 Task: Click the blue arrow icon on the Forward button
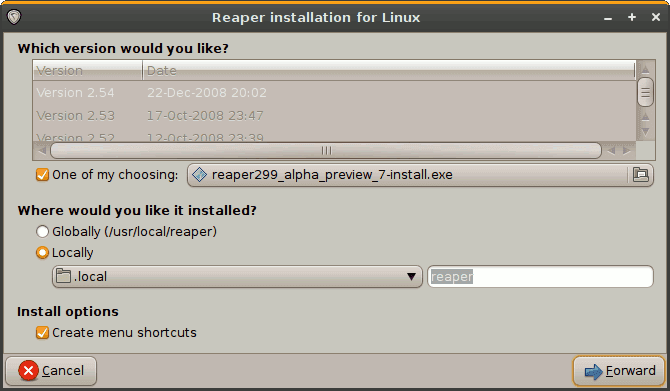593,371
